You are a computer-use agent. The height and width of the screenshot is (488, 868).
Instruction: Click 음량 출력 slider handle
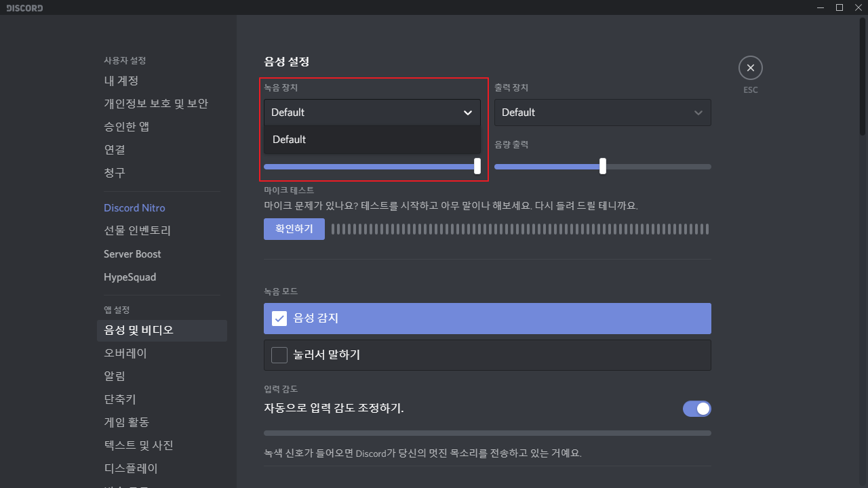(603, 166)
